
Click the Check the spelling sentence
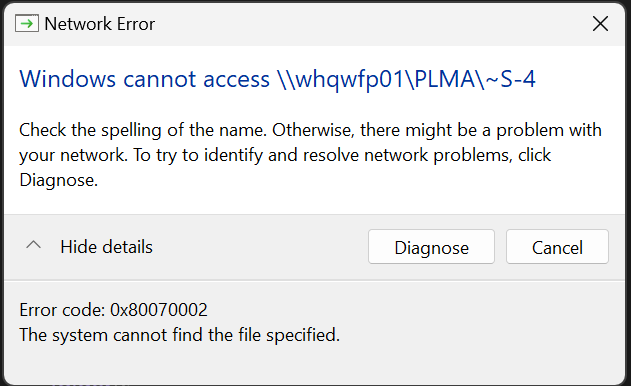[x=143, y=130]
